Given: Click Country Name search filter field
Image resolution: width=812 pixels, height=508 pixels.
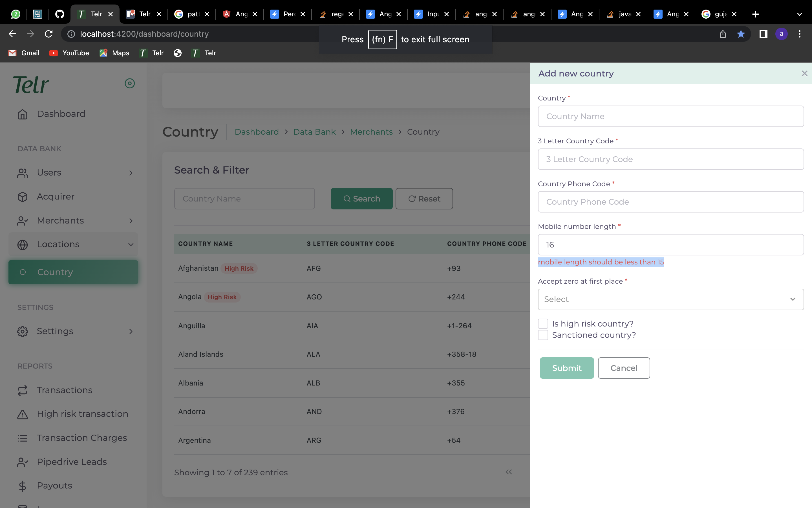Looking at the screenshot, I should click(244, 199).
